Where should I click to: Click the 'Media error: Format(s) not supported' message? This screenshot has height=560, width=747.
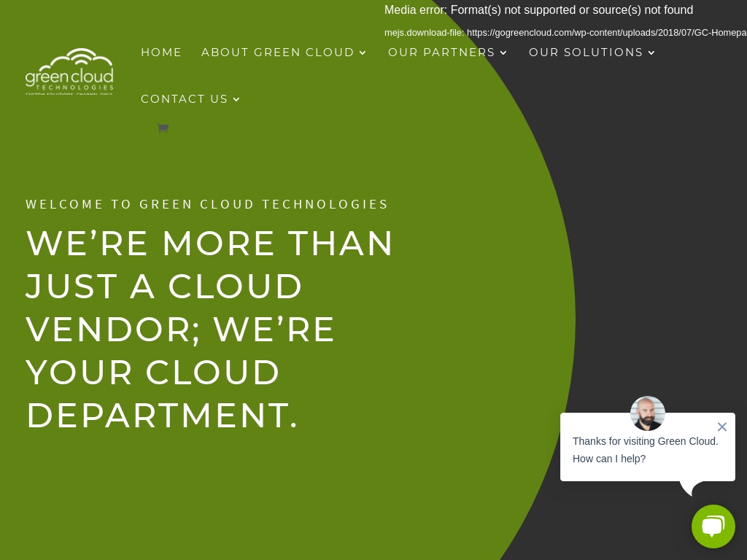[539, 10]
